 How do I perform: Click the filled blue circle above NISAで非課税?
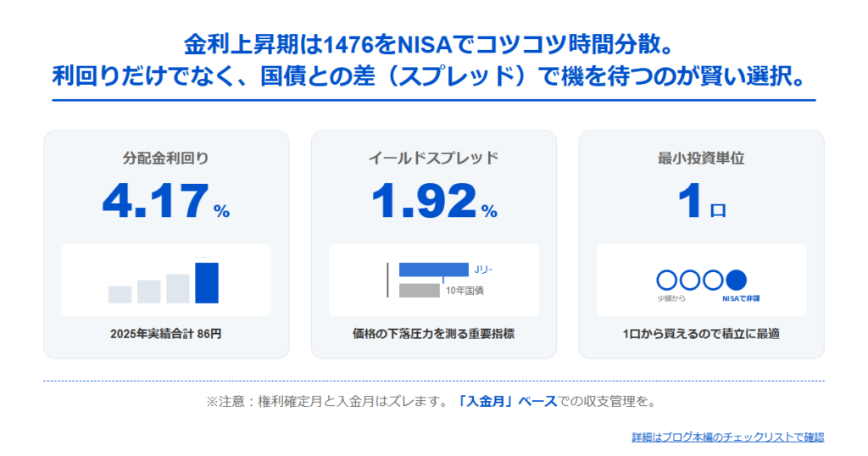coord(737,280)
